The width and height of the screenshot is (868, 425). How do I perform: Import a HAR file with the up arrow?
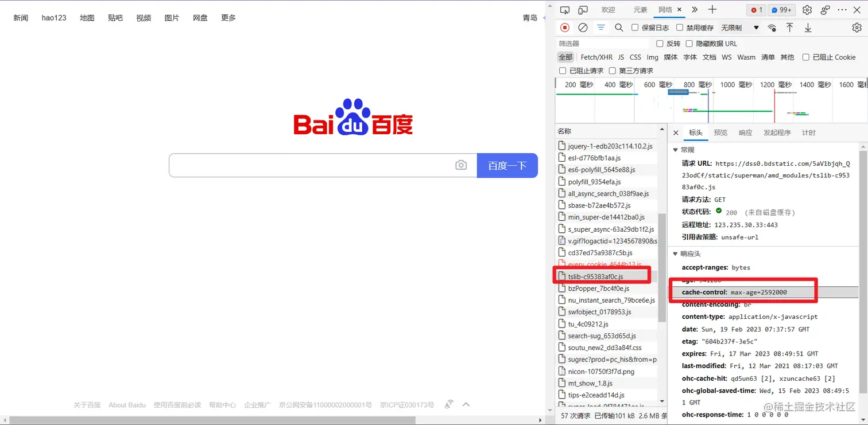pyautogui.click(x=790, y=28)
